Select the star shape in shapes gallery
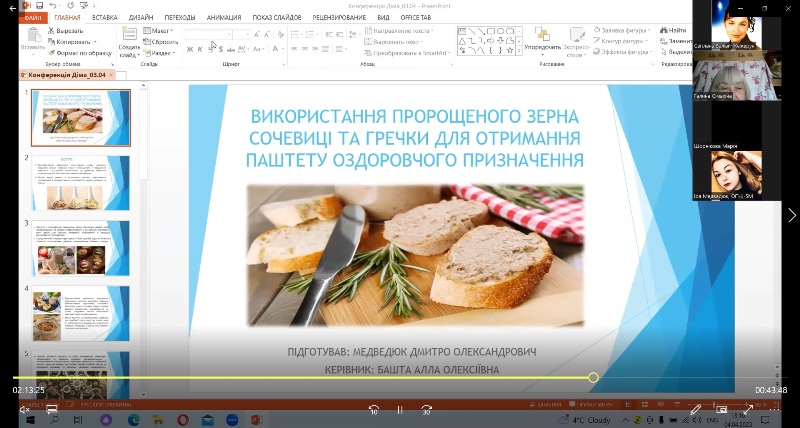The width and height of the screenshot is (800, 428). (x=509, y=50)
